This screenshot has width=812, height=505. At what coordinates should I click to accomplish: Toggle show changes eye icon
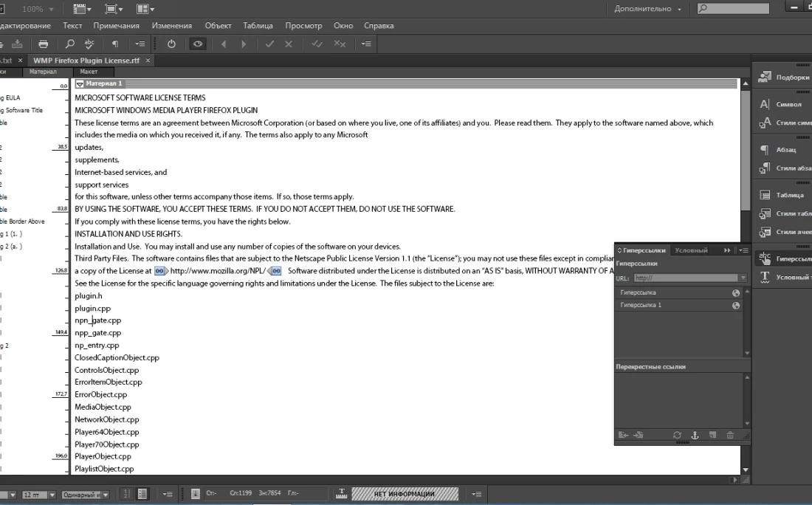[x=198, y=44]
